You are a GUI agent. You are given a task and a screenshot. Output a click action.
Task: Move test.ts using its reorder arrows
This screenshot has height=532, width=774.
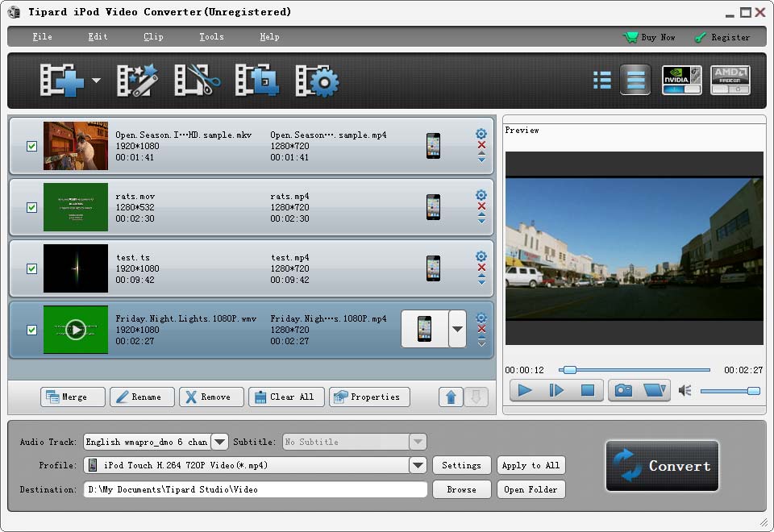481,280
